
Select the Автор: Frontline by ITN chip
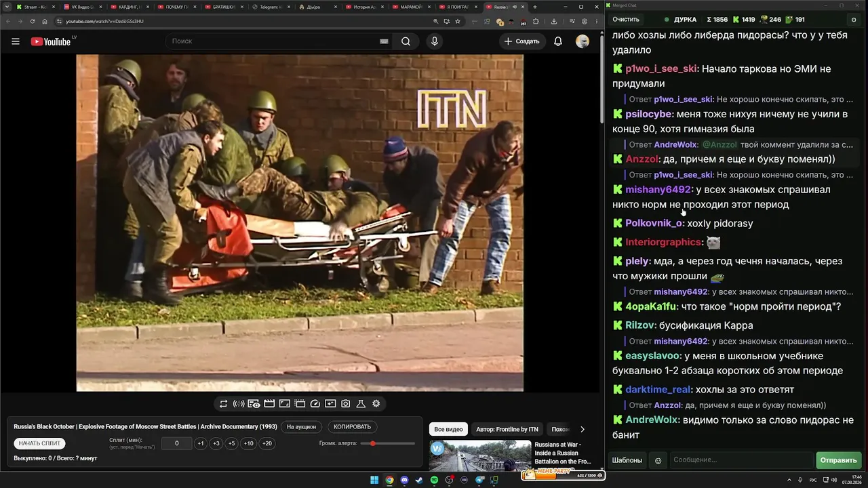coord(507,429)
